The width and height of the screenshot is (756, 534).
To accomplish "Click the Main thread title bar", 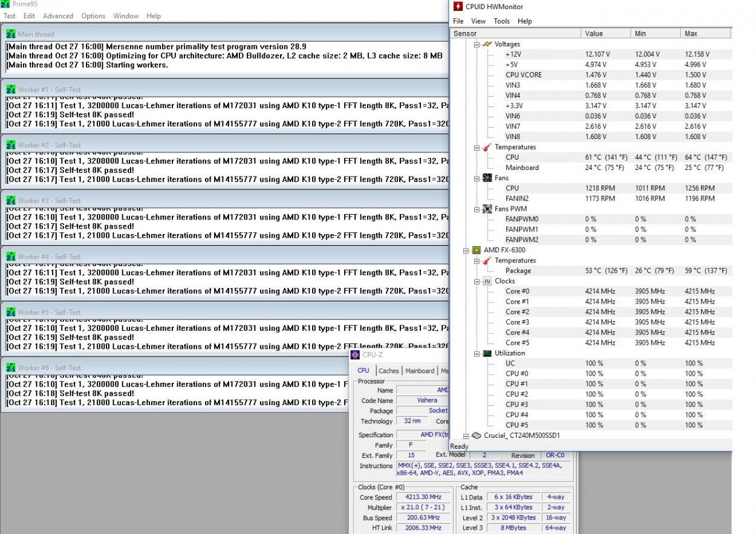I will [226, 34].
